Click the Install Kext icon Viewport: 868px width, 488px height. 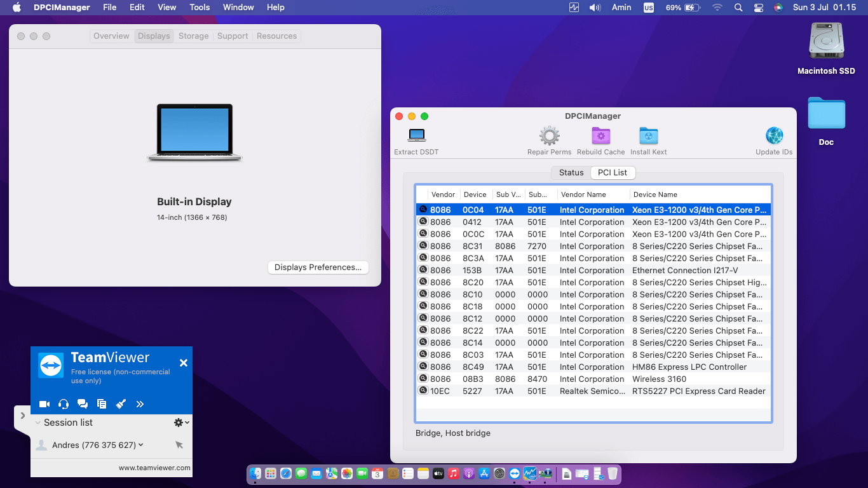[x=648, y=135]
